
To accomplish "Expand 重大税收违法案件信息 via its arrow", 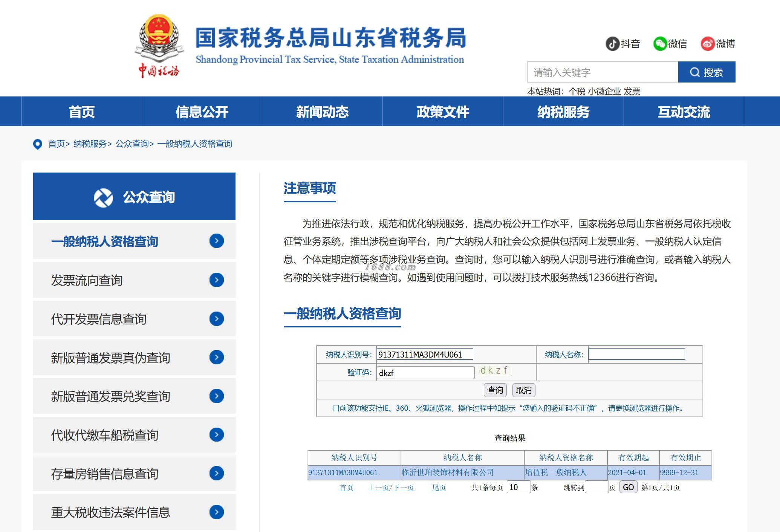I will [x=217, y=512].
